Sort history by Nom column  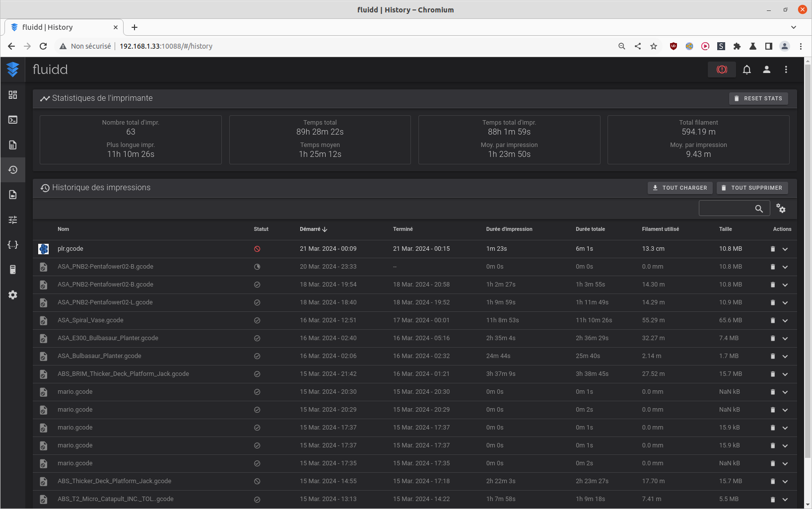63,229
